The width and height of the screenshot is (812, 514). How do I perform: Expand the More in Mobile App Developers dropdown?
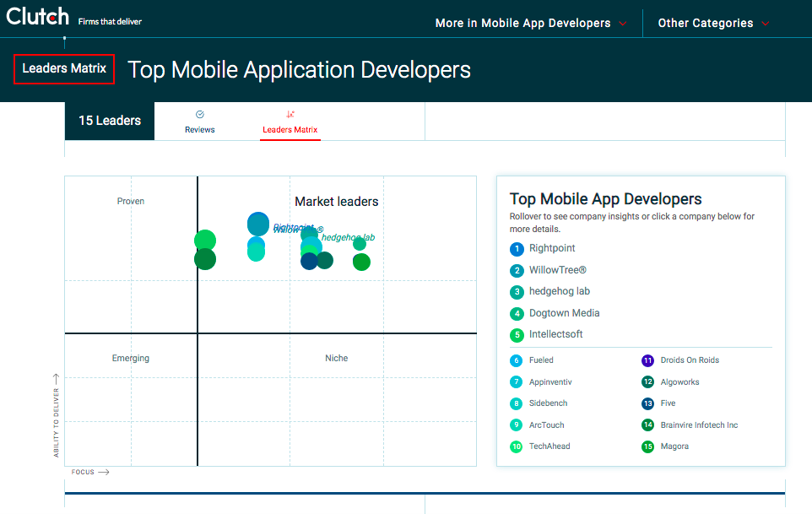click(x=531, y=24)
